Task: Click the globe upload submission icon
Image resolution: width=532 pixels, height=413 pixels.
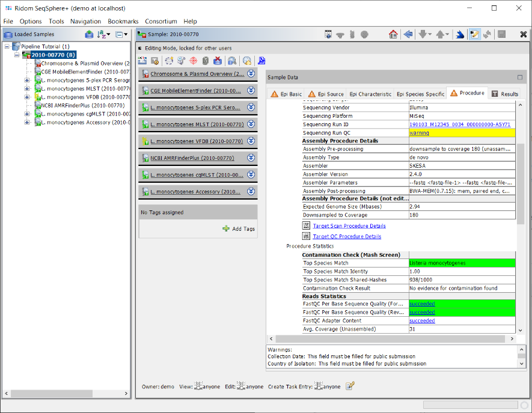Action: click(246, 61)
